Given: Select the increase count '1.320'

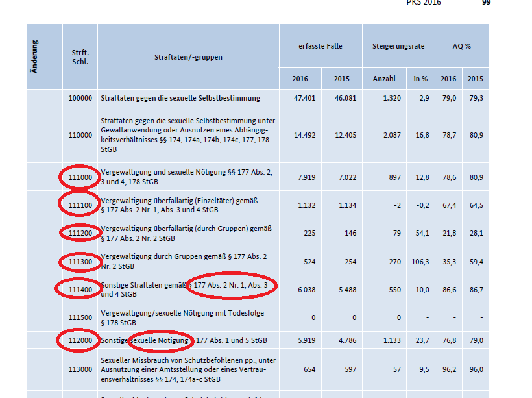Looking at the screenshot, I should coord(392,98).
